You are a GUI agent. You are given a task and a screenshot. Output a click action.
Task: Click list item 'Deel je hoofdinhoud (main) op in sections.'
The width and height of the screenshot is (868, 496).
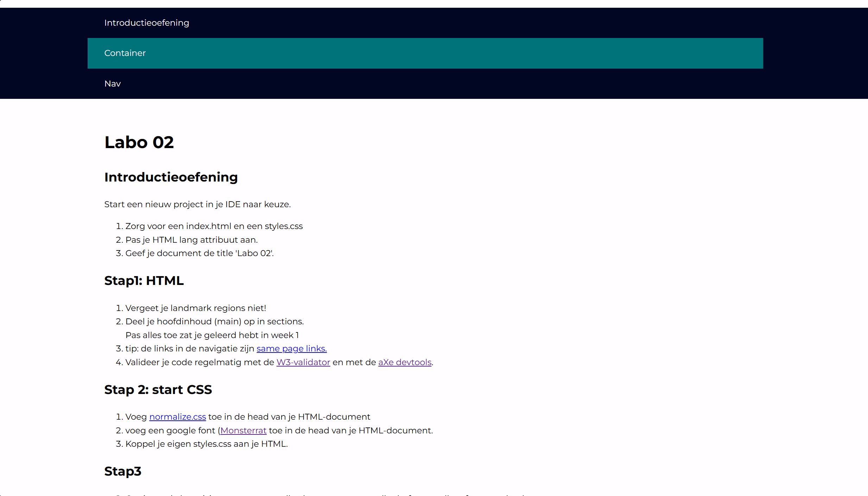point(215,322)
